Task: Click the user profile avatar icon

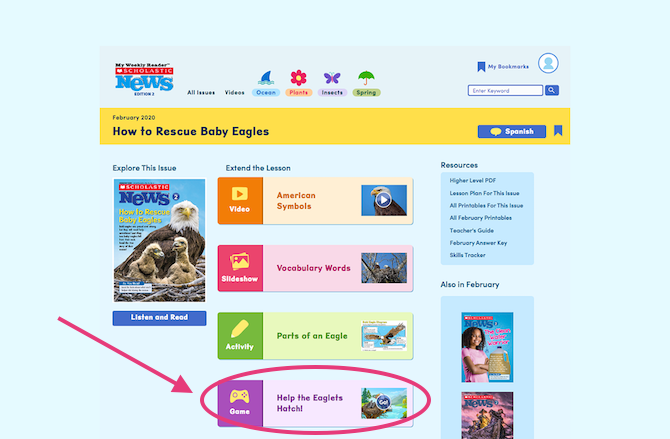Action: tap(548, 63)
